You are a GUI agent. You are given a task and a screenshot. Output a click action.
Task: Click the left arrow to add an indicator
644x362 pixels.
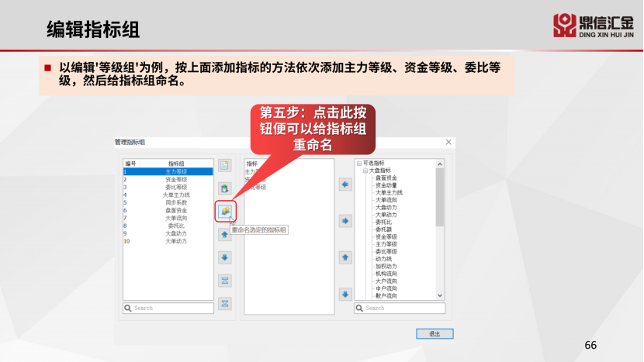(345, 184)
